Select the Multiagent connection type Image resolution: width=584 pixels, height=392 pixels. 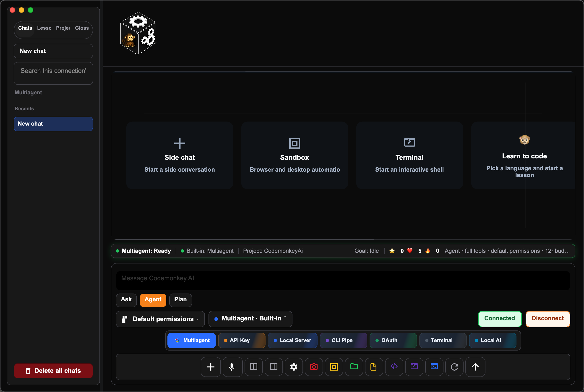tap(192, 340)
